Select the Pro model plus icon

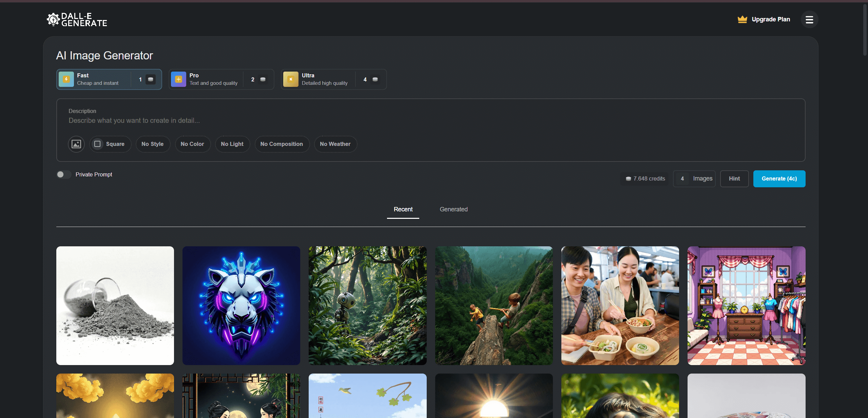(178, 79)
